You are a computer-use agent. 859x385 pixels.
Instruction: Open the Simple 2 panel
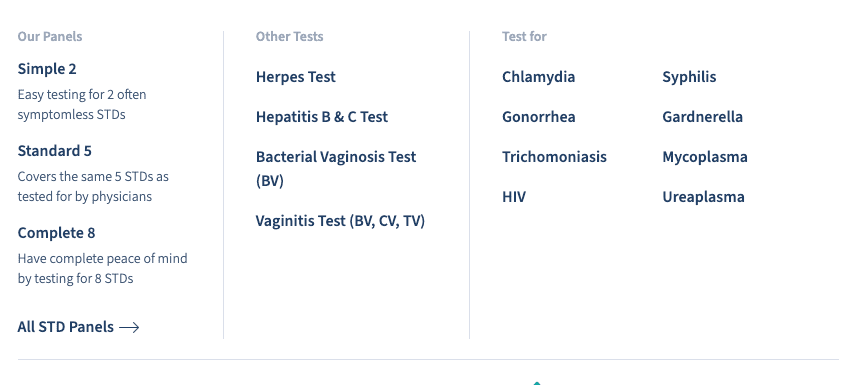click(x=47, y=69)
